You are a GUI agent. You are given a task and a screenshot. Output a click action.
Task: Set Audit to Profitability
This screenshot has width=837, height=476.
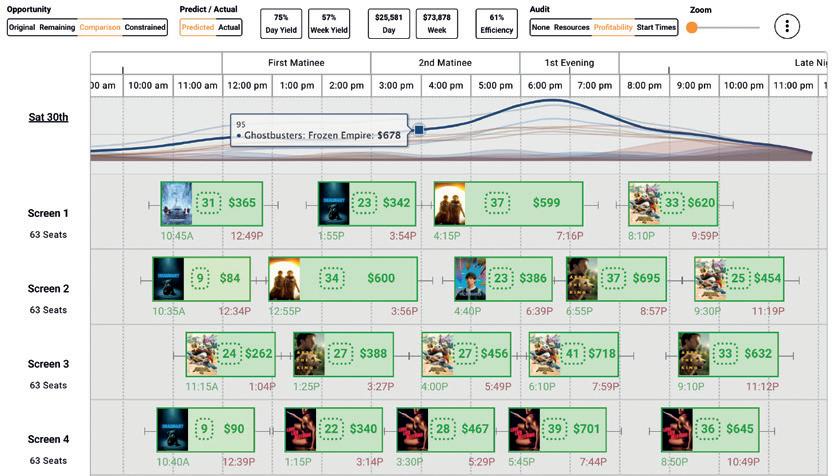click(613, 27)
